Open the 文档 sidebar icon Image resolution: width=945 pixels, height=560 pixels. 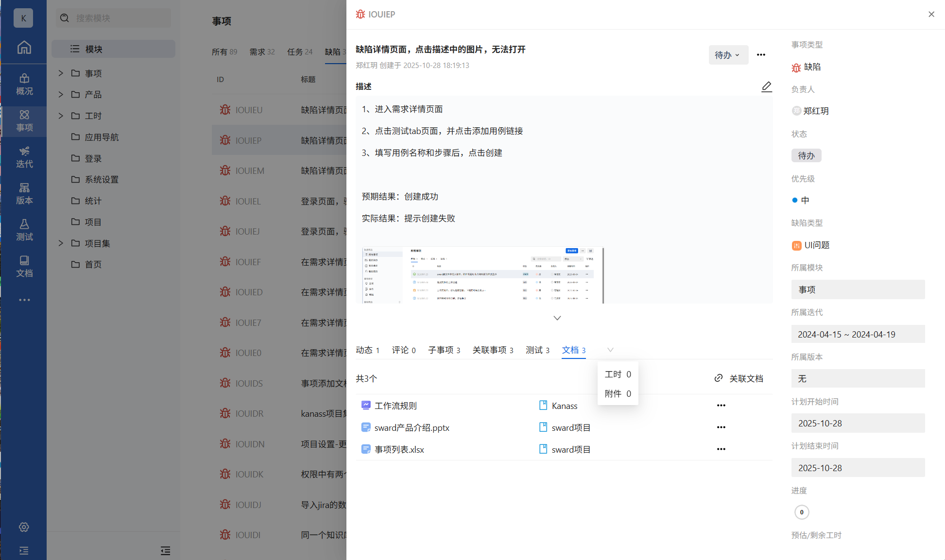pos(24,266)
